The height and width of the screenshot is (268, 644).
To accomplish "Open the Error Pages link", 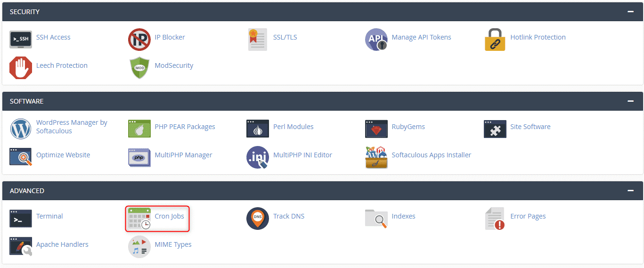I will point(528,216).
